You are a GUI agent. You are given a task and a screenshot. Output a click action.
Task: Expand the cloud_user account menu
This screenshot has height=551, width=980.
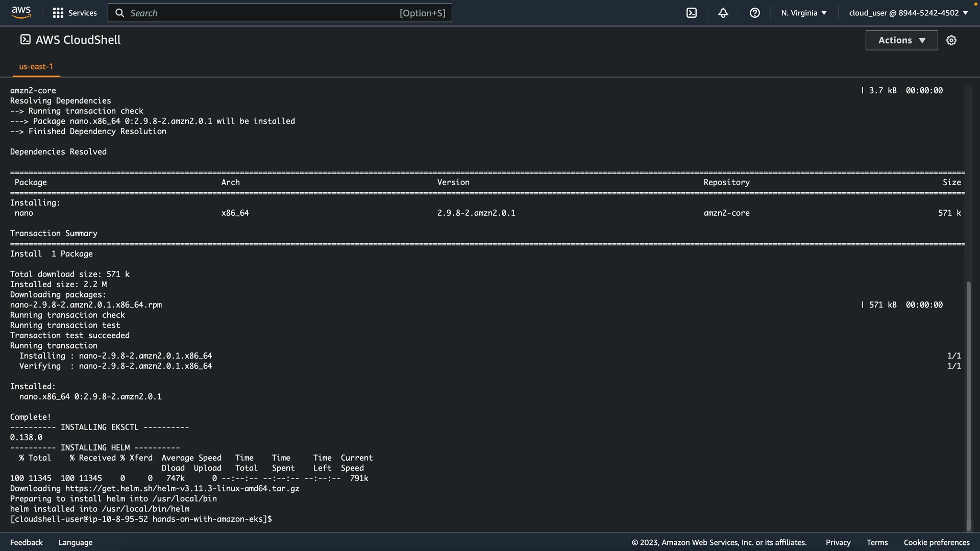click(x=908, y=13)
